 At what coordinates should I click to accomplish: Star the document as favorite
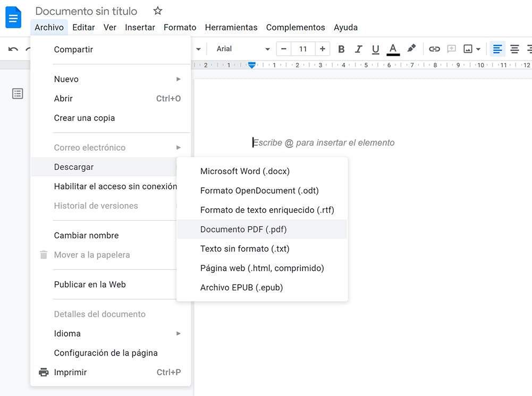pyautogui.click(x=157, y=10)
